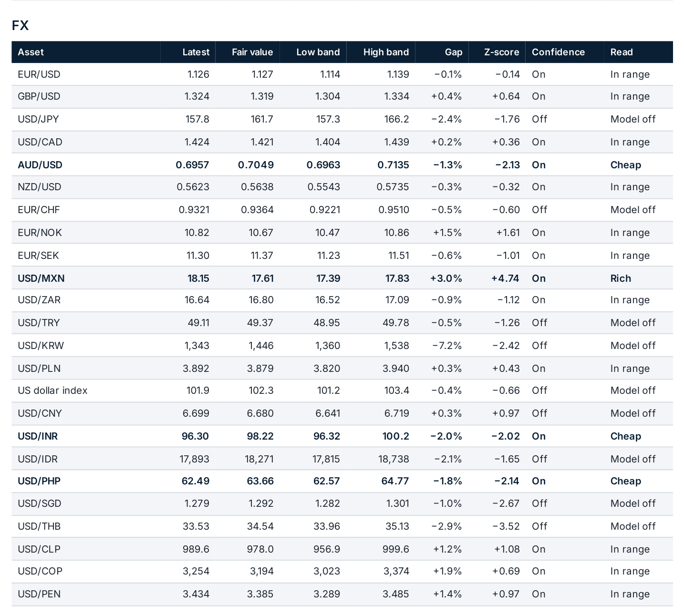684x616 pixels.
Task: Select the bold USD/INR row label
Action: tap(38, 436)
